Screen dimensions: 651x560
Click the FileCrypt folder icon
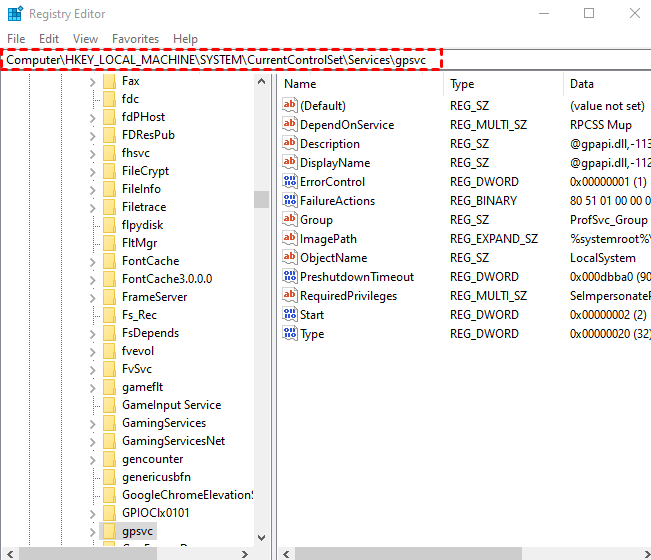(x=110, y=171)
